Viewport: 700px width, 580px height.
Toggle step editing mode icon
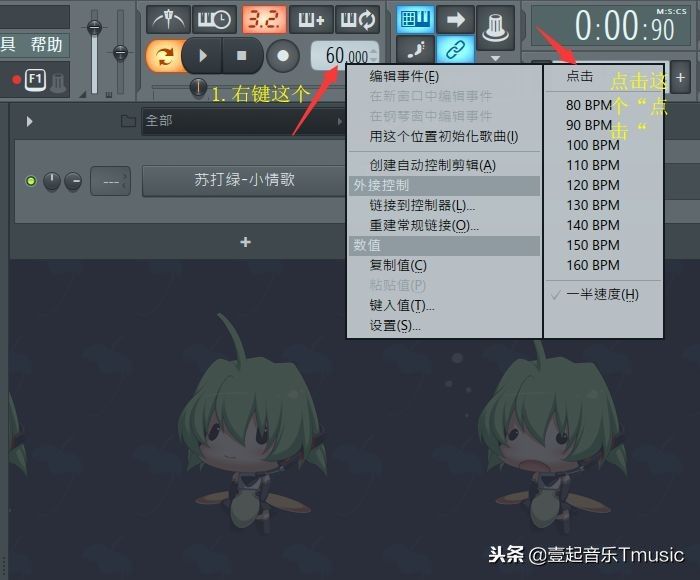pos(415,50)
